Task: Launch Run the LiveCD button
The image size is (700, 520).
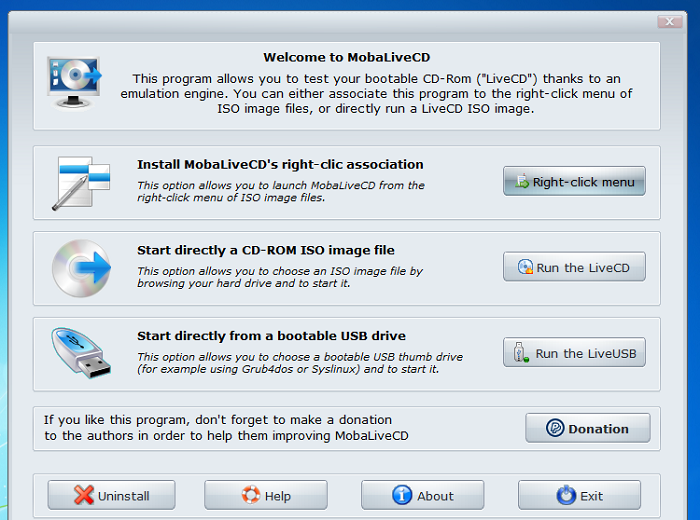Action: [x=574, y=267]
